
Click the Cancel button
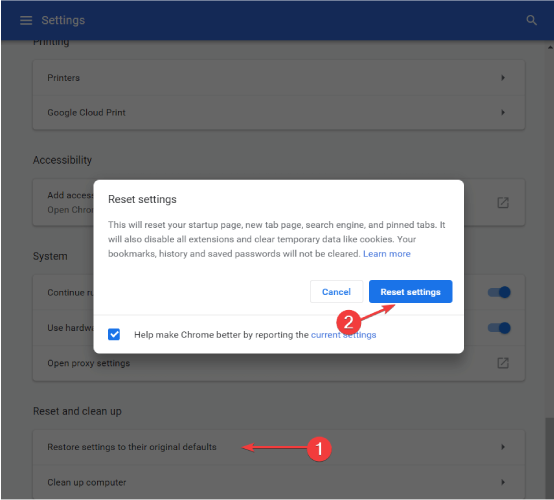tap(336, 292)
